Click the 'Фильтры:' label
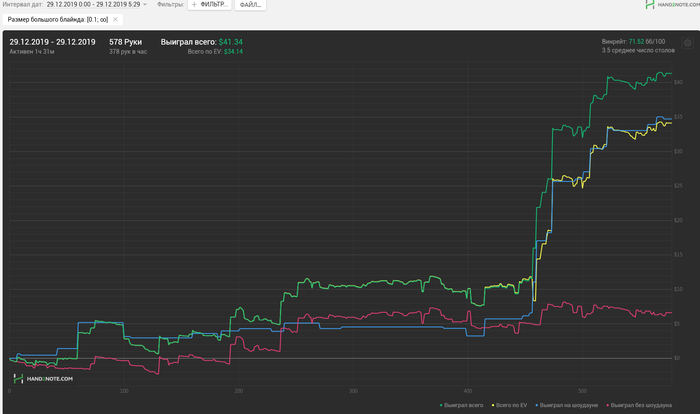The width and height of the screenshot is (700, 414). coord(171,4)
